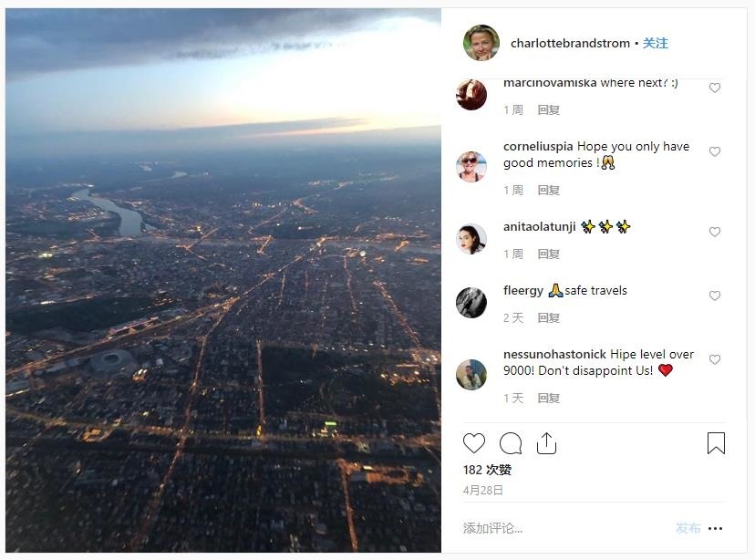755x560 pixels.
Task: Like nessunohastonick's comment heart
Action: coord(715,359)
